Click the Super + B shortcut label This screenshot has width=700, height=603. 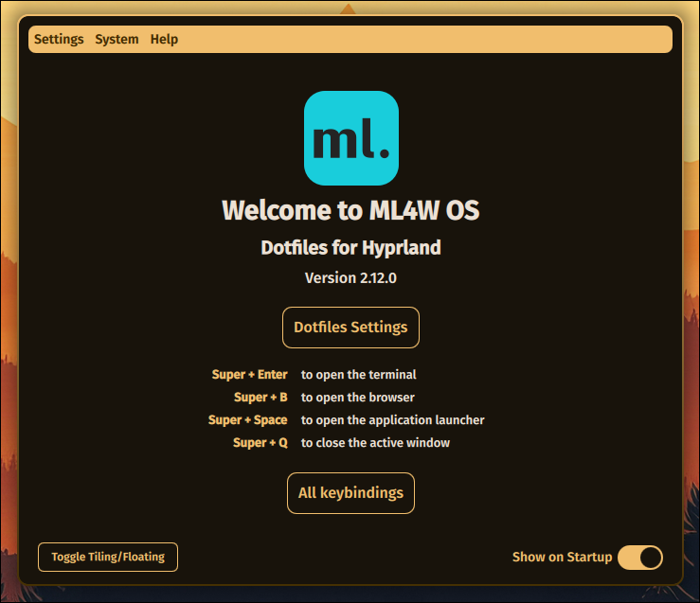click(x=260, y=398)
